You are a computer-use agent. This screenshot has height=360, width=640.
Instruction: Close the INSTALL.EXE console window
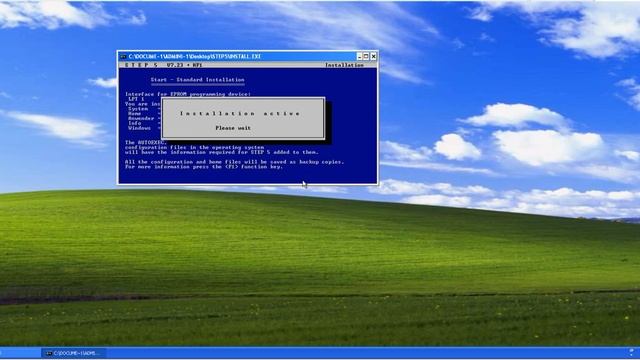coord(373,56)
